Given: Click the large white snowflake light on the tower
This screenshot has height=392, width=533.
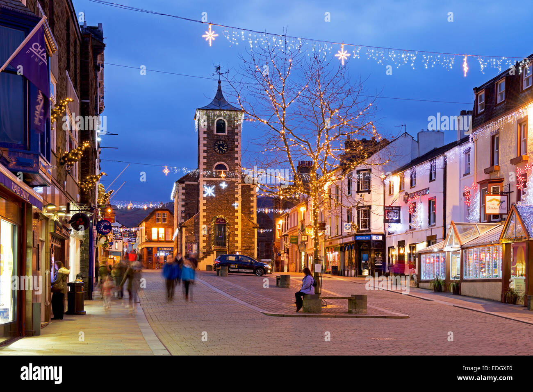Looking at the screenshot, I should click(x=209, y=191).
